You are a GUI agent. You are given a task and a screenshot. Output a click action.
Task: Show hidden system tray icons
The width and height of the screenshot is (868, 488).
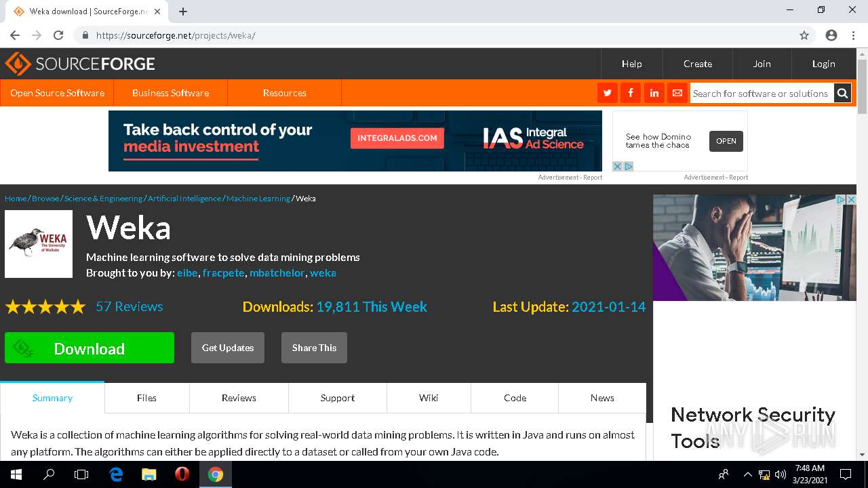click(x=748, y=474)
